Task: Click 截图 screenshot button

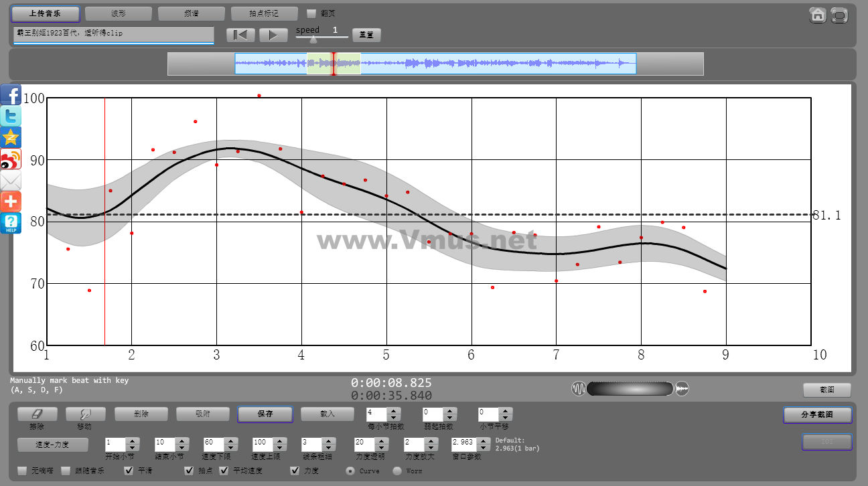Action: click(827, 390)
